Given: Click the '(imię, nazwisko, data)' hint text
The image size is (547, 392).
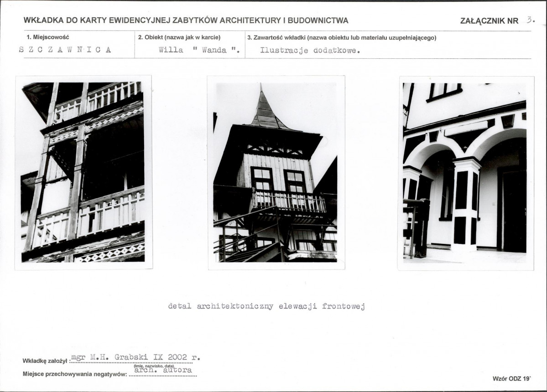Looking at the screenshot, I should coord(154,366).
